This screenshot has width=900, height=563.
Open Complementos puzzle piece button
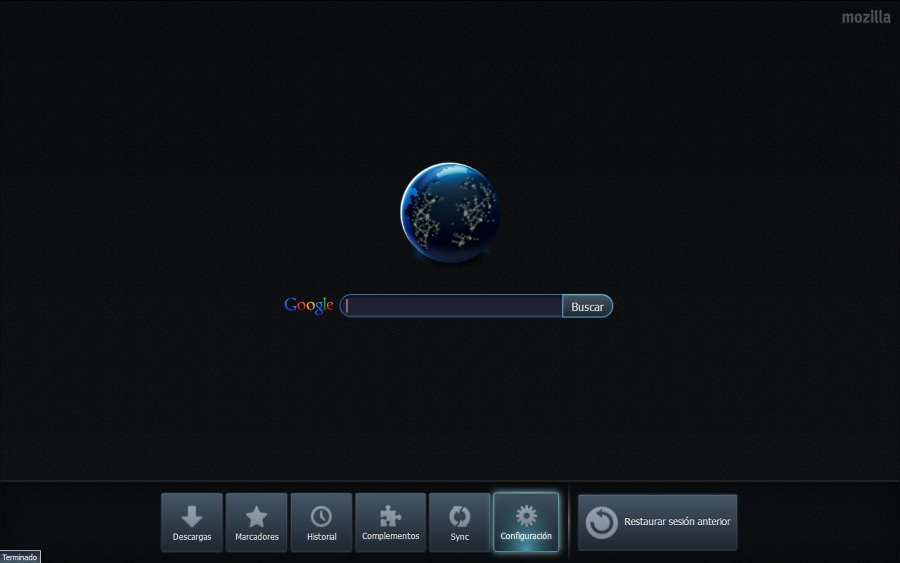click(x=390, y=522)
